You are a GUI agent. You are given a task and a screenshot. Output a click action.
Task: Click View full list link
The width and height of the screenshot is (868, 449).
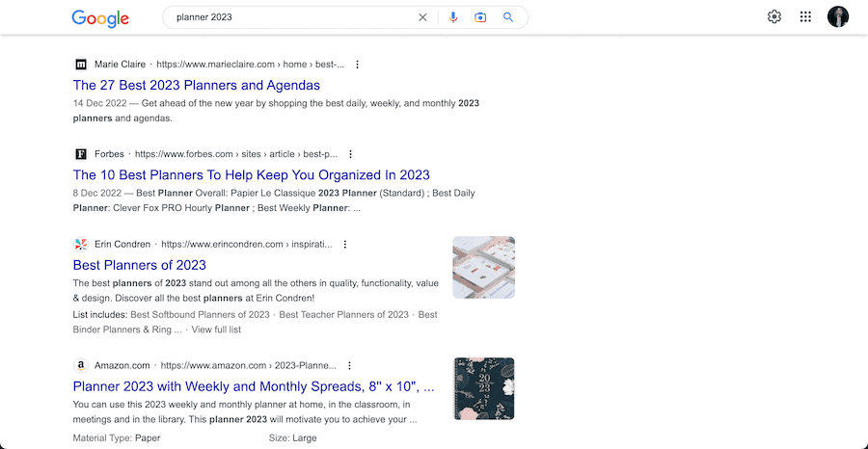pos(216,330)
